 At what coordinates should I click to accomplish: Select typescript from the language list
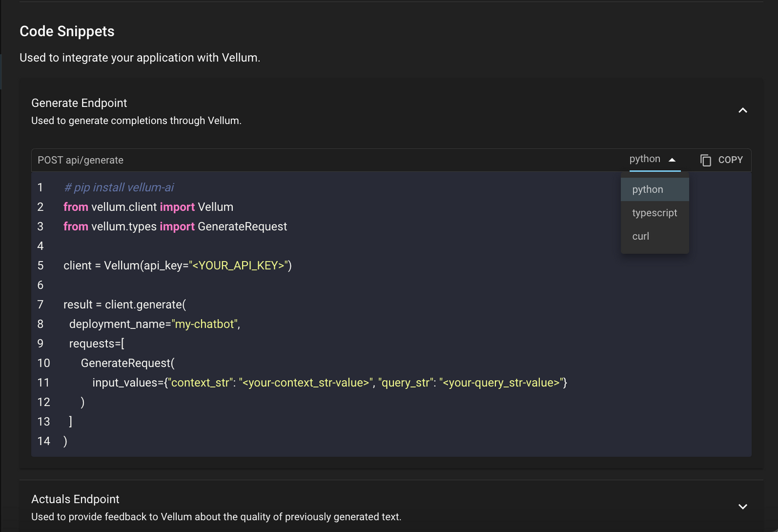(655, 213)
